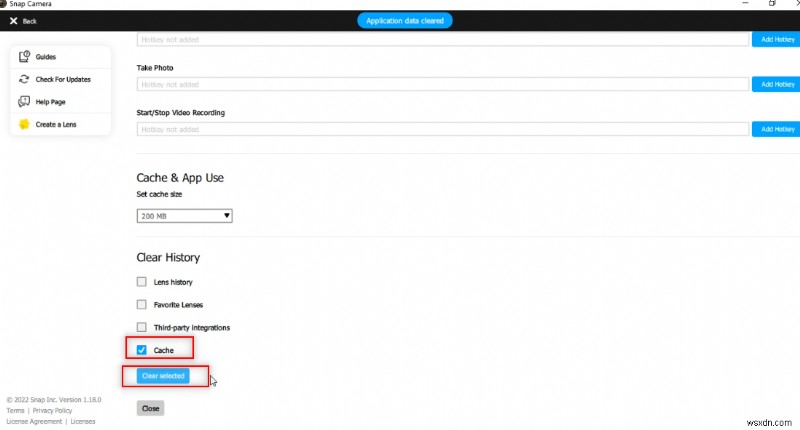The height and width of the screenshot is (430, 800).
Task: Tick the Favorite Lenses checkbox
Action: 141,305
